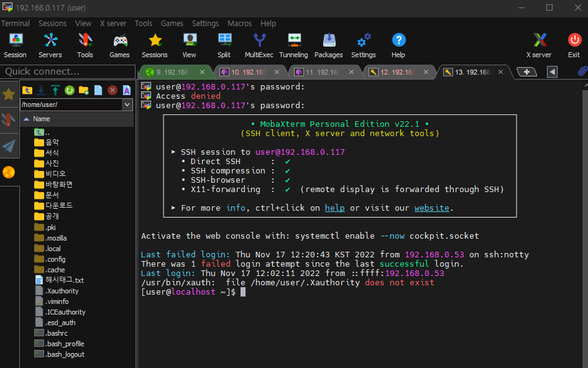Screen dimensions: 588x368
Task: Refresh the SFTP folder listing
Action: [x=70, y=90]
